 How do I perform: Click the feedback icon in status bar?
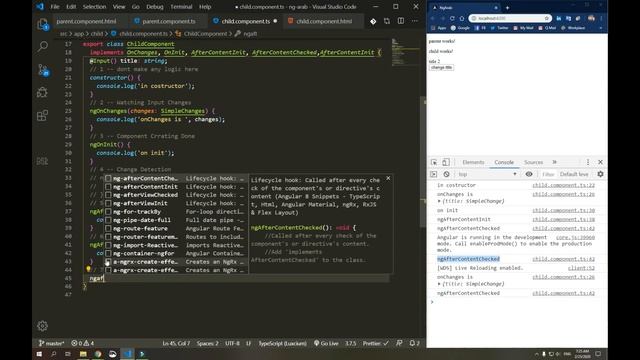pos(399,343)
